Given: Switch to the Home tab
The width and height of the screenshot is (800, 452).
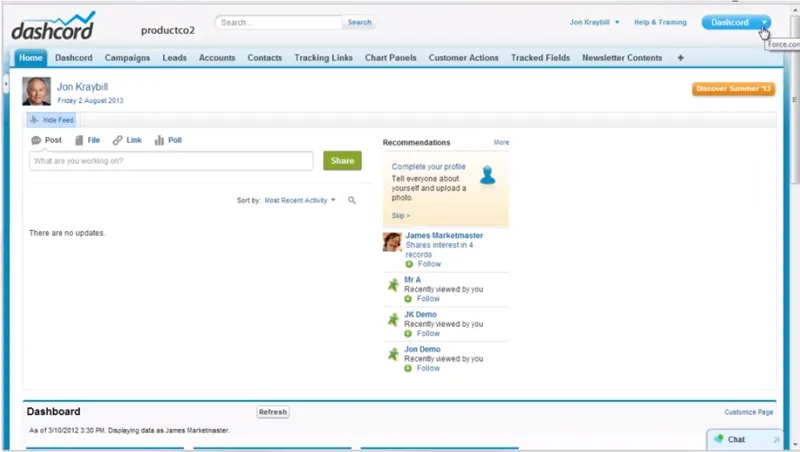Looking at the screenshot, I should click(x=31, y=58).
